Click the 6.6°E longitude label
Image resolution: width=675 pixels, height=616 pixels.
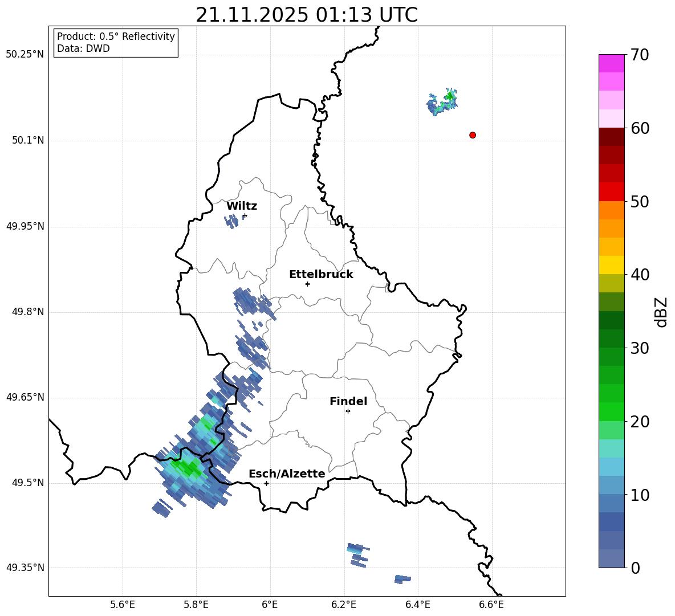click(491, 605)
